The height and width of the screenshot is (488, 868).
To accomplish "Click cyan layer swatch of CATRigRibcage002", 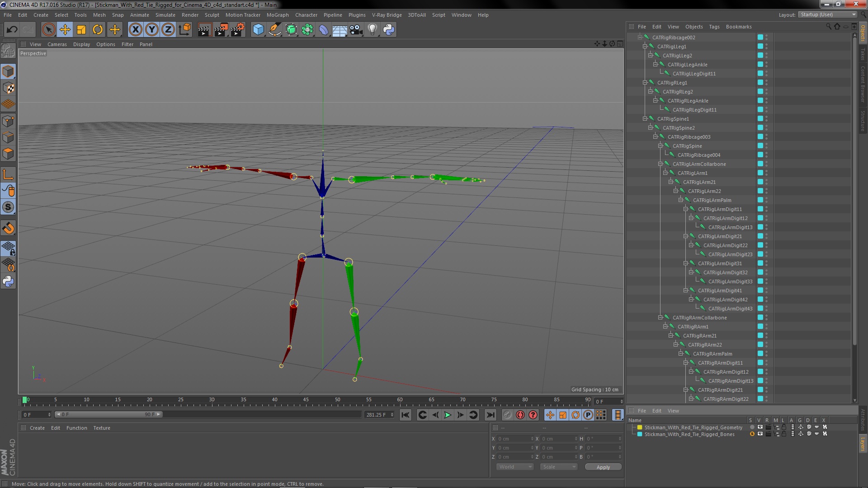I will point(760,37).
